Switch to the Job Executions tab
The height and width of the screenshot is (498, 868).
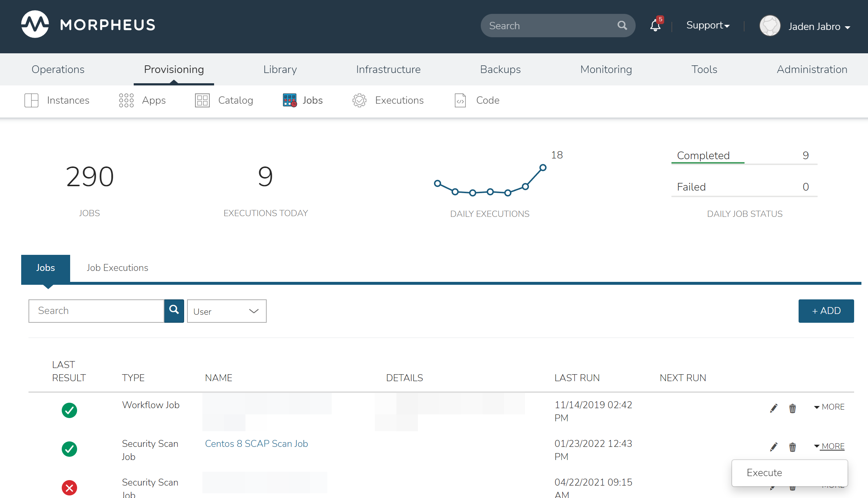point(117,268)
